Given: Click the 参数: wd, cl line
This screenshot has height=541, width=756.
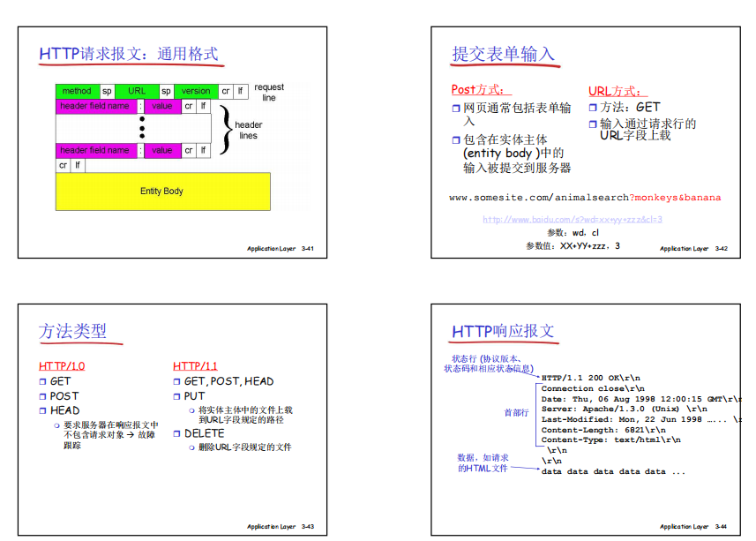Looking at the screenshot, I should coord(573,233).
